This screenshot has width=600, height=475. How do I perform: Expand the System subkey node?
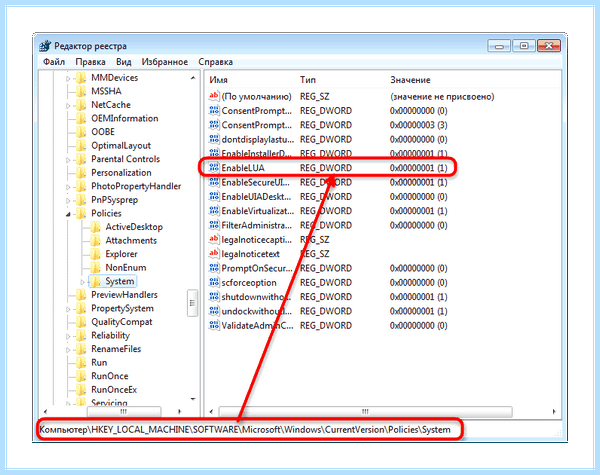coord(83,282)
